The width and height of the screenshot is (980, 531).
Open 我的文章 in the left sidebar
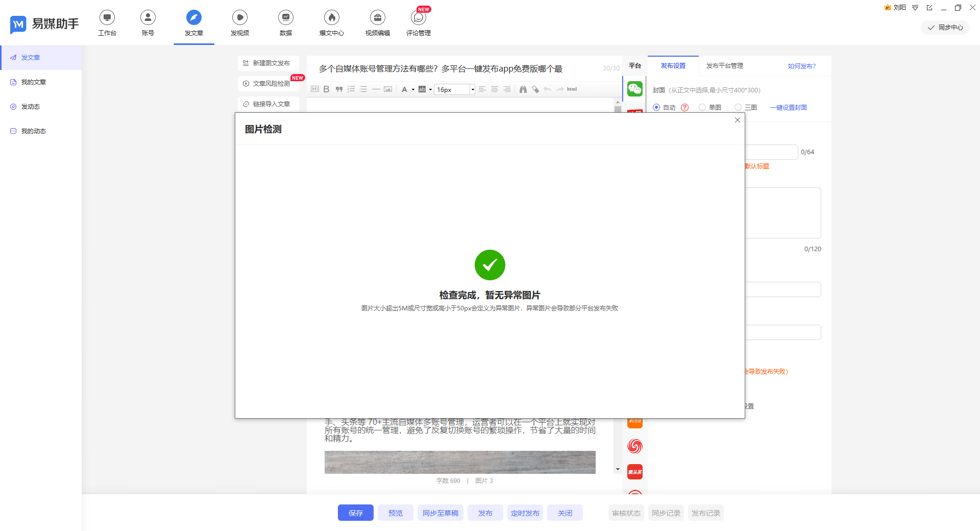(x=34, y=82)
